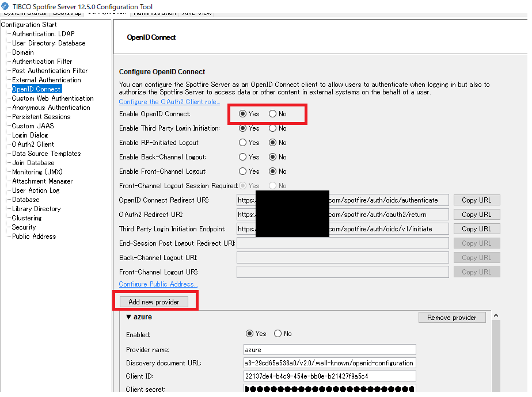Select Yes for Enable RP-Initiated Logout

243,143
